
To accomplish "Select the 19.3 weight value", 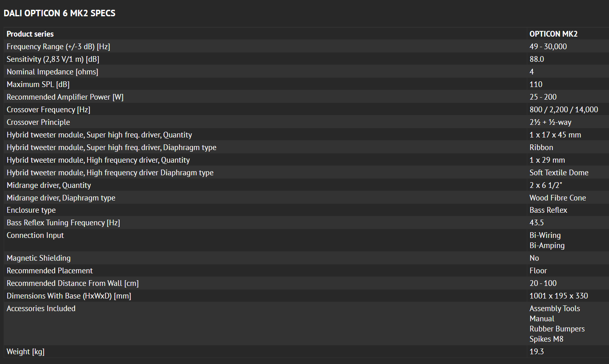I will [x=537, y=352].
